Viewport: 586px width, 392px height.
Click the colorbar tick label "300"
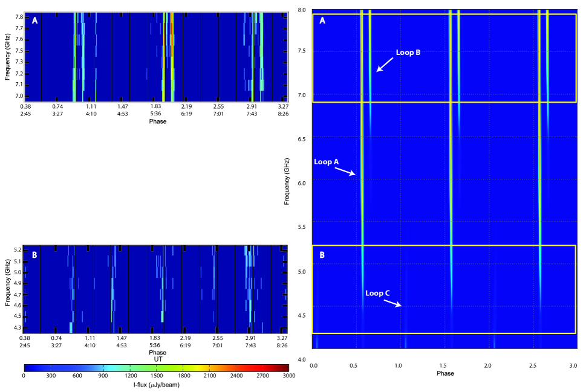[x=50, y=376]
